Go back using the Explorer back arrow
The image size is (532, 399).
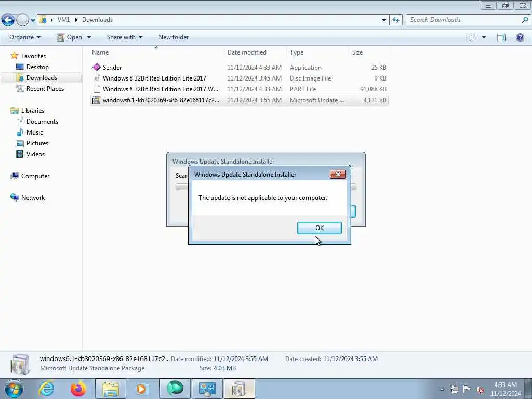click(8, 20)
